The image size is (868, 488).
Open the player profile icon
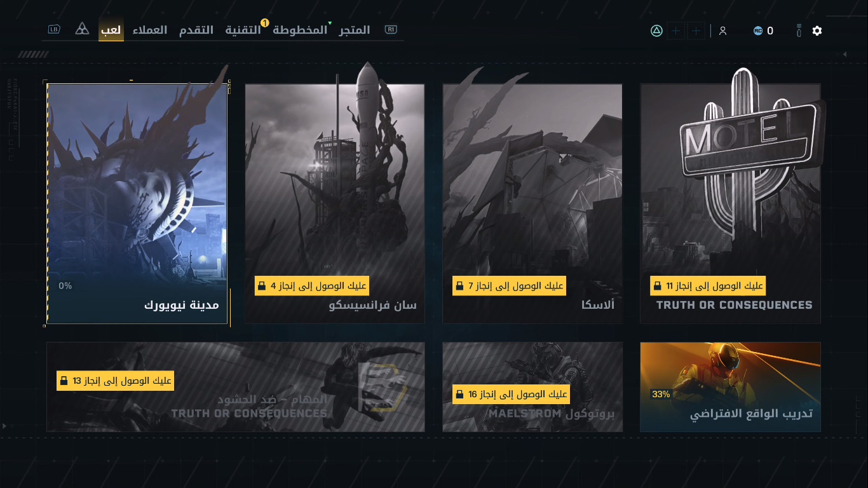722,30
